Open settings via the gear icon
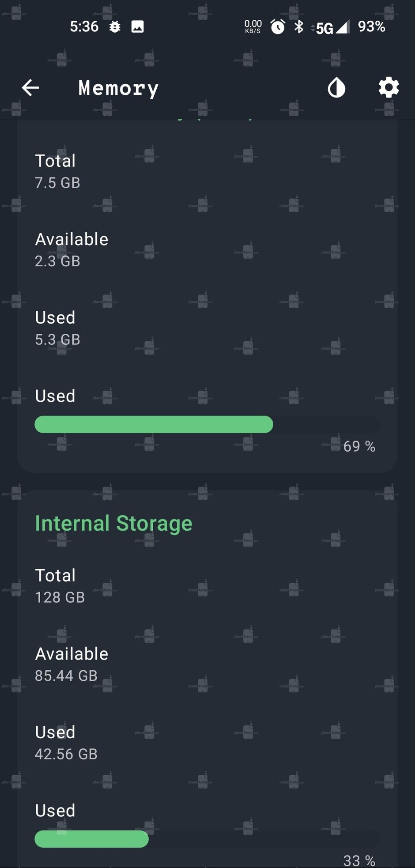415x868 pixels. coord(389,88)
